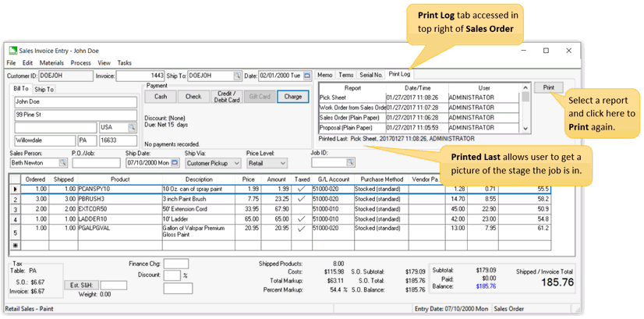Viewport: 644px width, 319px height.
Task: Open the Process menu
Action: (x=80, y=62)
